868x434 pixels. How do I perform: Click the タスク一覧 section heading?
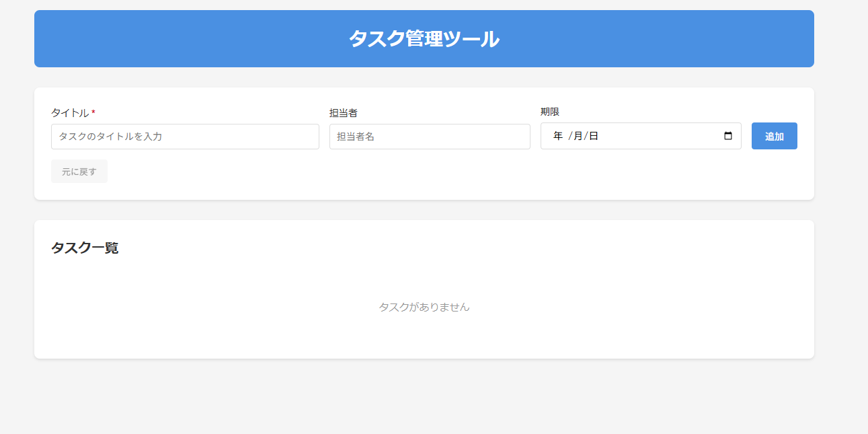coord(85,248)
